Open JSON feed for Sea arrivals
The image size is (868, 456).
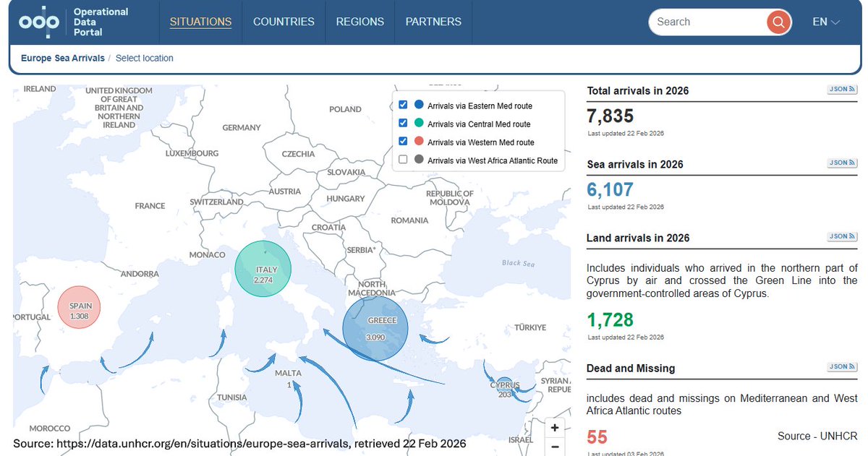[x=842, y=163]
